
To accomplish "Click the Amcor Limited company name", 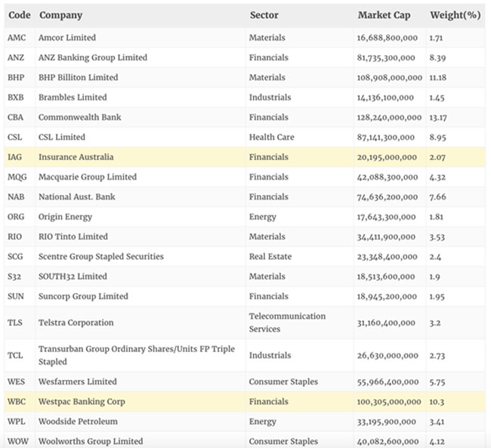I will 67,38.
